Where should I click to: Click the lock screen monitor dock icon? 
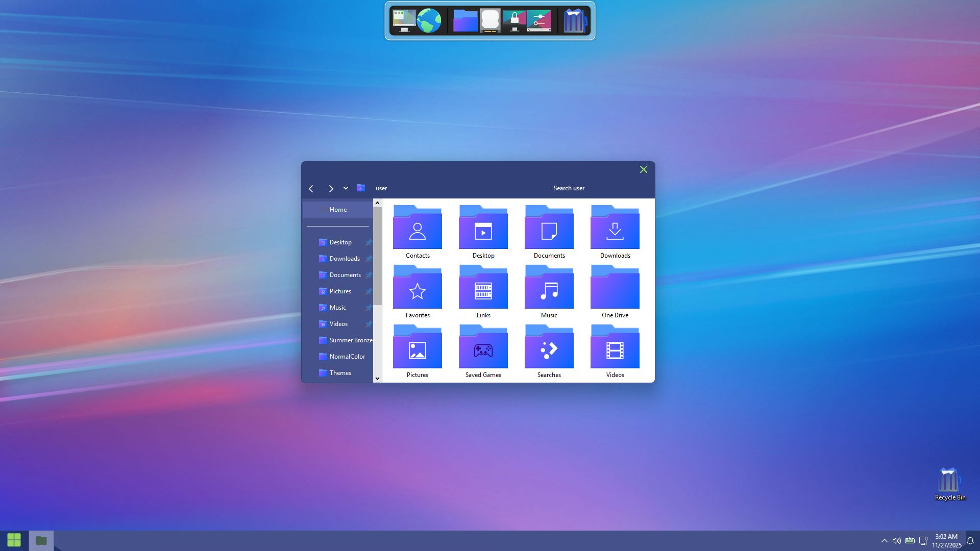[514, 21]
